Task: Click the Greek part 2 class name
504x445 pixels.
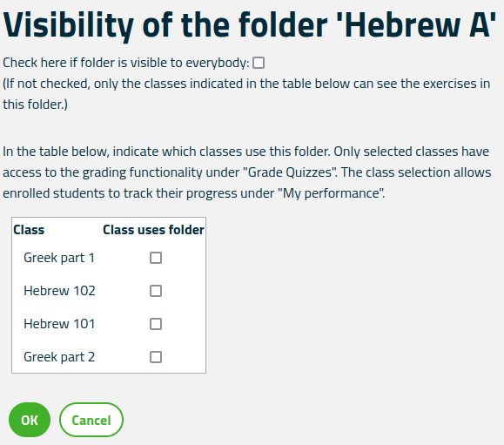Action: (x=59, y=357)
